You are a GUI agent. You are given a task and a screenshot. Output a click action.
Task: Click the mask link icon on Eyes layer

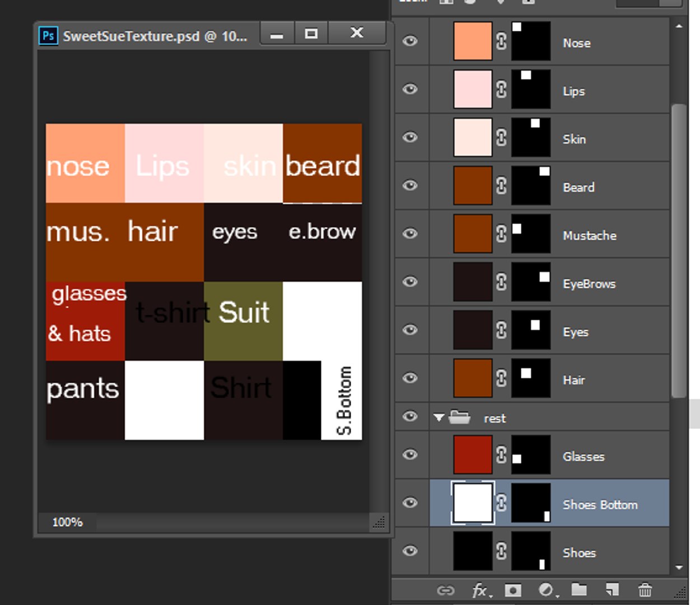(501, 330)
